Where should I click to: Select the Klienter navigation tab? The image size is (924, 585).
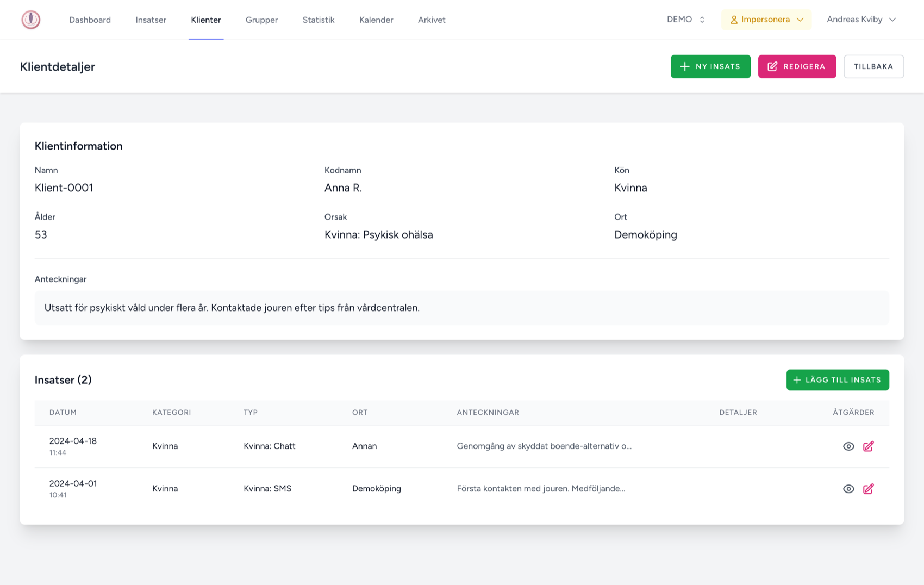[206, 20]
